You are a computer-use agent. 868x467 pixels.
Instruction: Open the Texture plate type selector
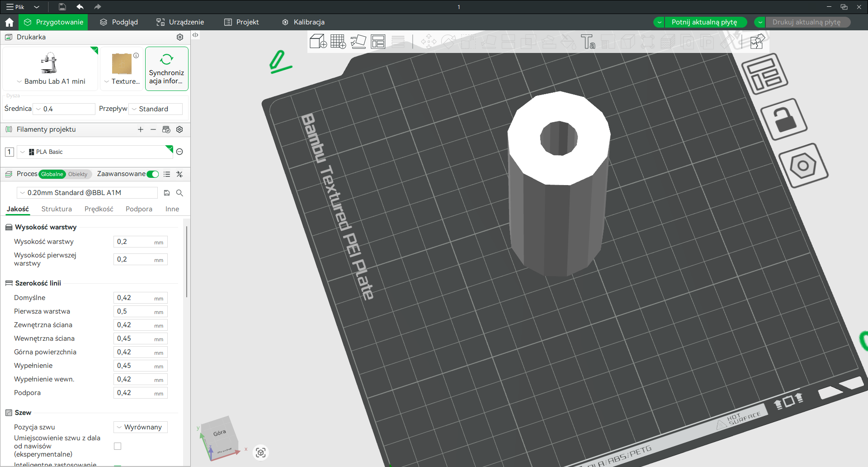pyautogui.click(x=122, y=69)
